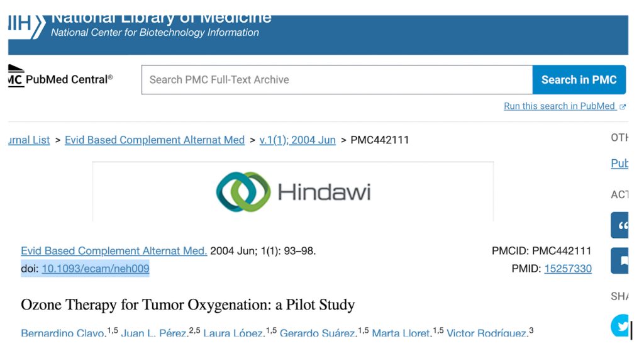Viewport: 644px width, 363px height.
Task: Click the NIH logo in header
Action: click(x=26, y=26)
